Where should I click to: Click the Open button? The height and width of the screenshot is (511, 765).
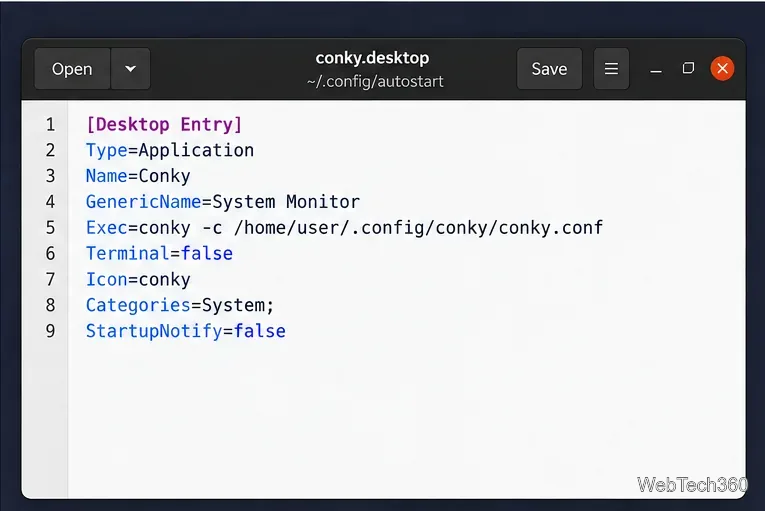point(72,69)
